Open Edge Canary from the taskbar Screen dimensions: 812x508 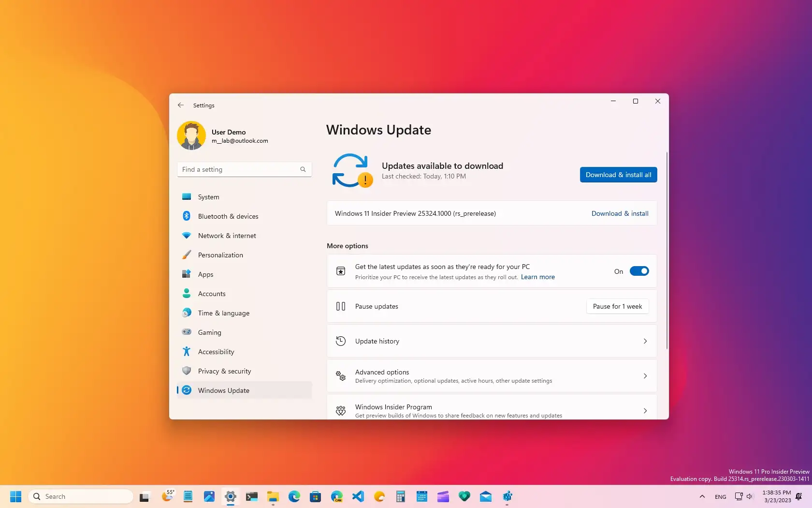337,496
